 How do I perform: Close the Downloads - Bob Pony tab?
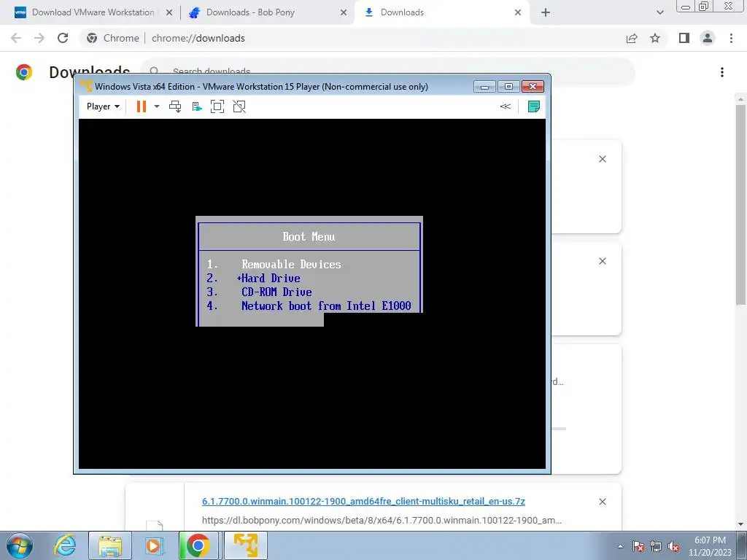344,12
